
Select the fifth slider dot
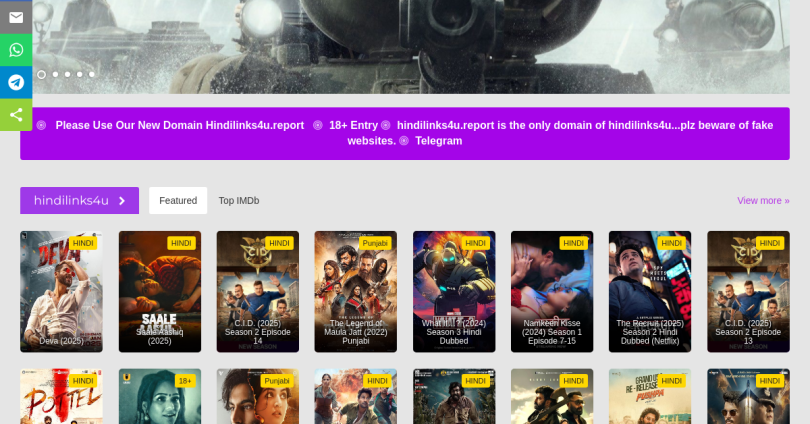point(91,74)
